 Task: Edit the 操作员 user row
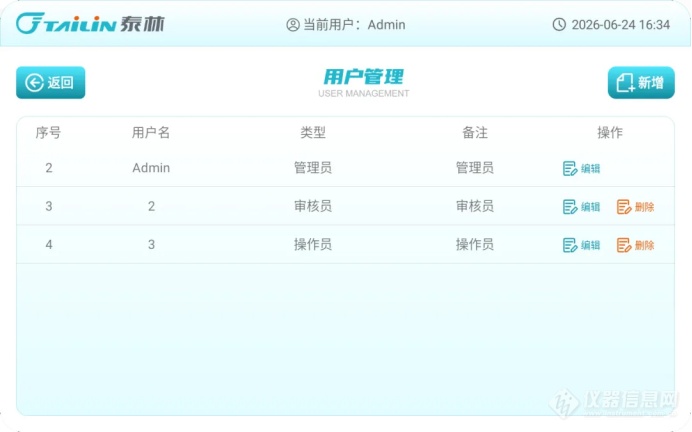tap(581, 245)
